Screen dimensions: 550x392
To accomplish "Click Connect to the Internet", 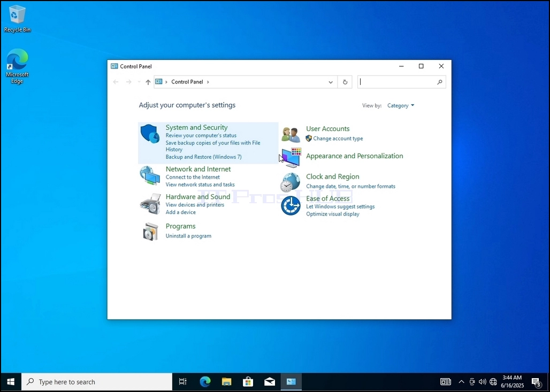I will [x=193, y=177].
